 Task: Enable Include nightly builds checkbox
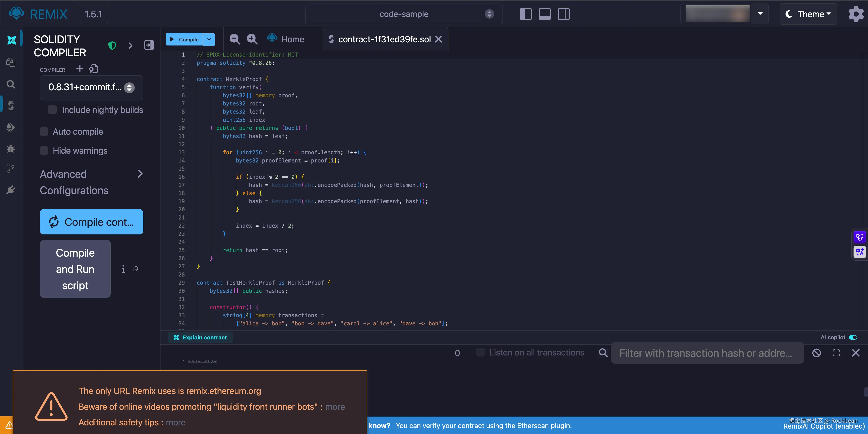click(52, 110)
